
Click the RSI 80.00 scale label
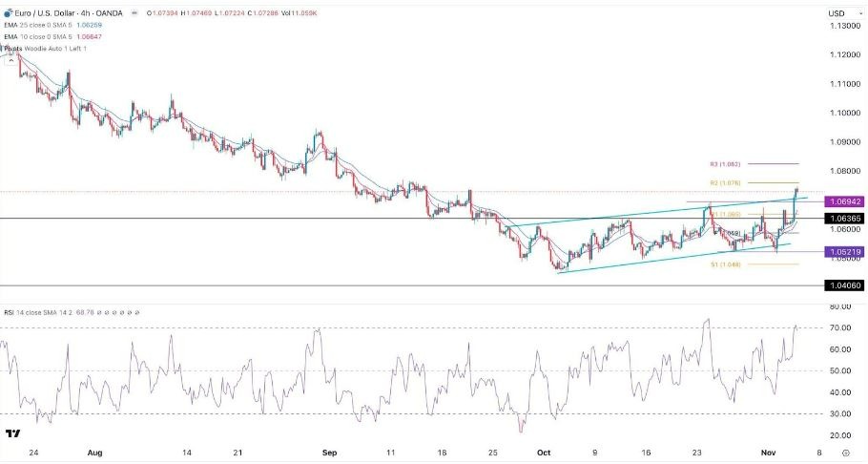tap(840, 306)
